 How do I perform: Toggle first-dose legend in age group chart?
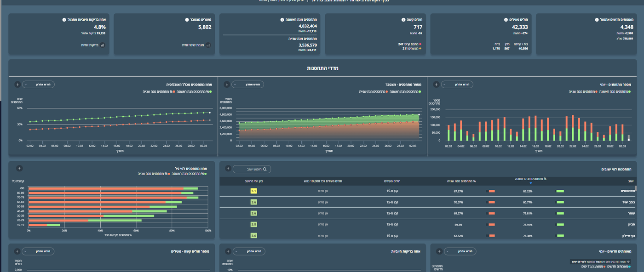pos(189,174)
